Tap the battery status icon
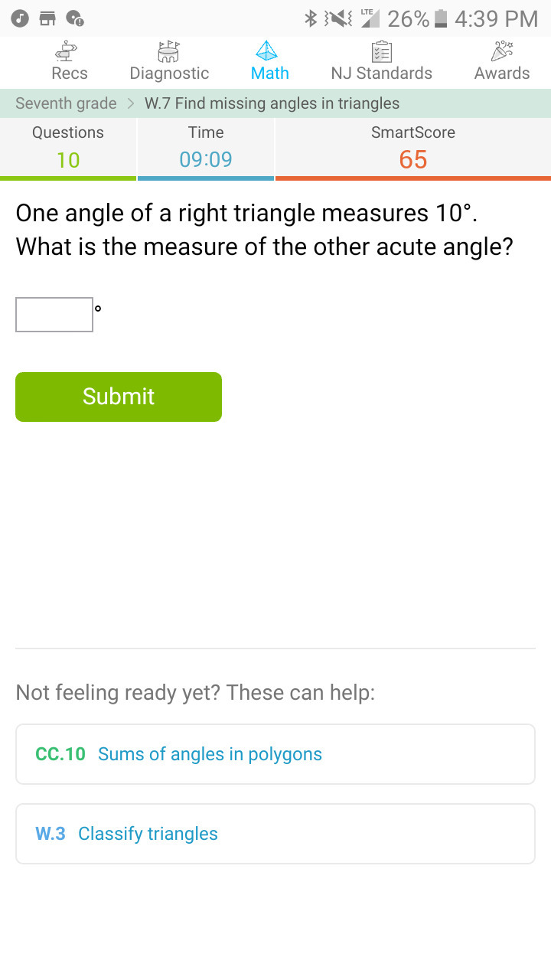This screenshot has height=980, width=551. click(441, 18)
